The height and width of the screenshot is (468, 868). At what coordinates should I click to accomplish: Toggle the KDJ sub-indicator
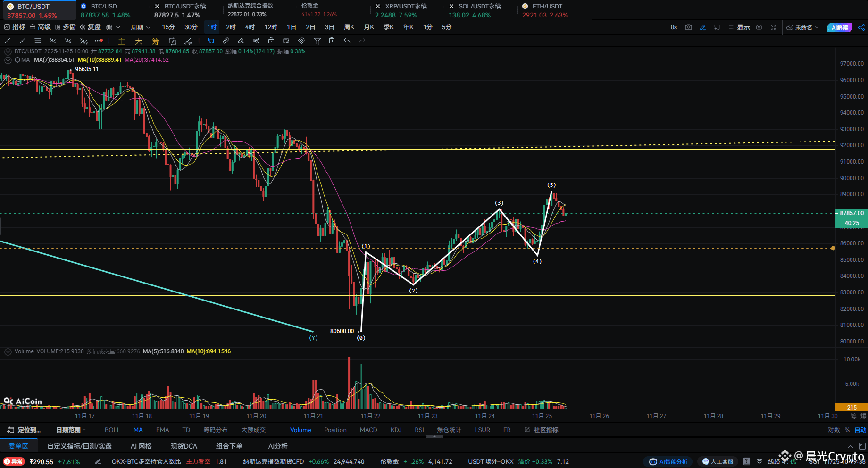coord(396,430)
